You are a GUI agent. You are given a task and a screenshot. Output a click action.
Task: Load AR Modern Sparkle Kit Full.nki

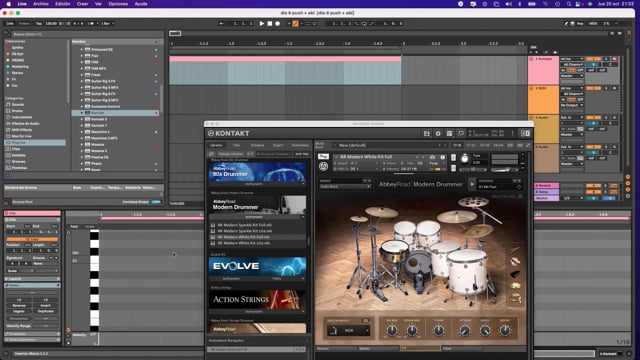tap(244, 225)
